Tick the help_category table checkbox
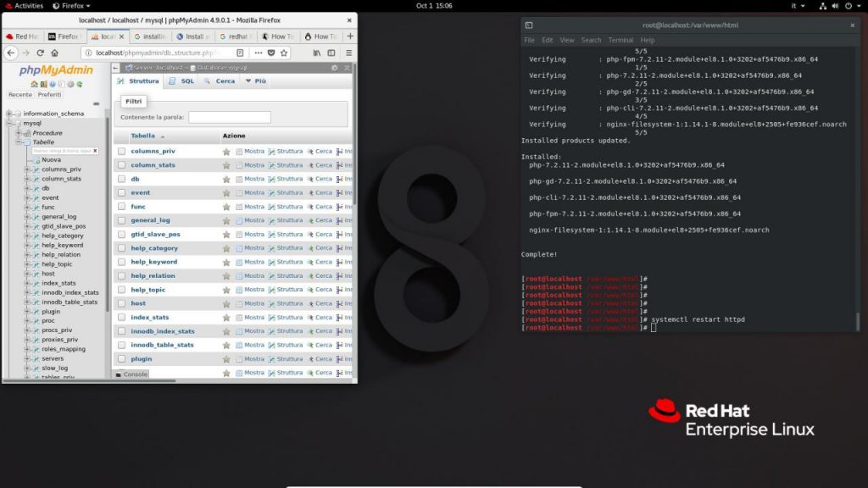 click(121, 248)
